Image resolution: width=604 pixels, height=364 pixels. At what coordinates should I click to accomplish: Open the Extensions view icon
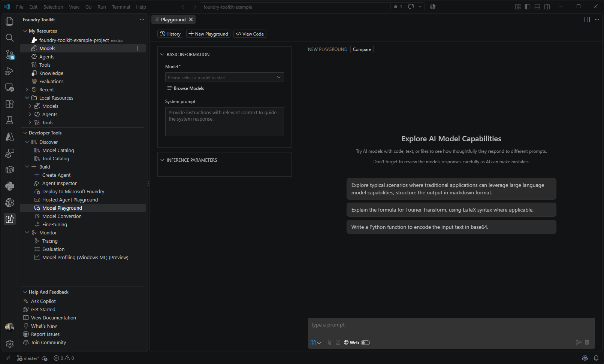tap(10, 104)
